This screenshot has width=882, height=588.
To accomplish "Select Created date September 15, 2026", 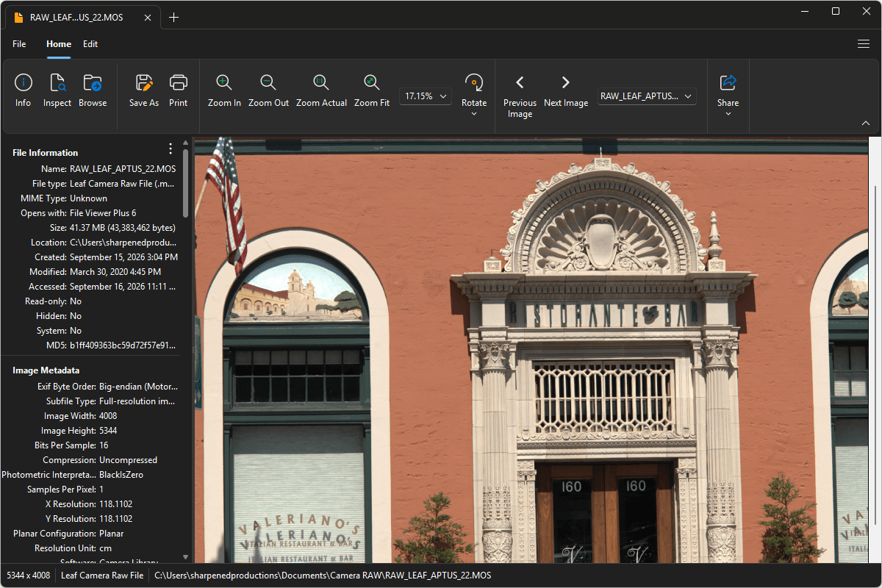I will (123, 257).
